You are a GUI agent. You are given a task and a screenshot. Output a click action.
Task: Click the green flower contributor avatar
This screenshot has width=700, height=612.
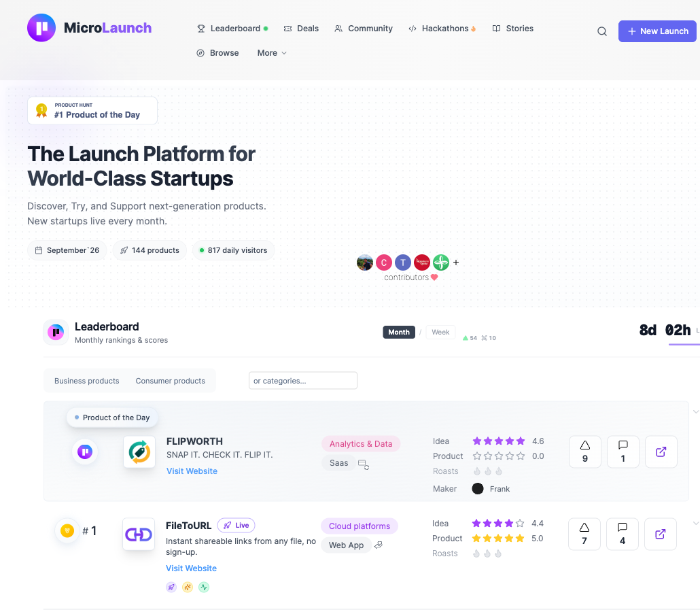(x=441, y=262)
